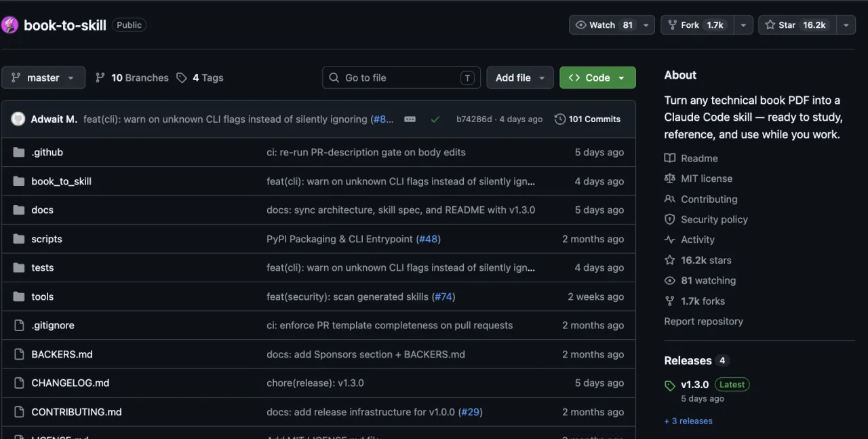Click folder icon next to .github
The width and height of the screenshot is (868, 439).
pyautogui.click(x=18, y=152)
